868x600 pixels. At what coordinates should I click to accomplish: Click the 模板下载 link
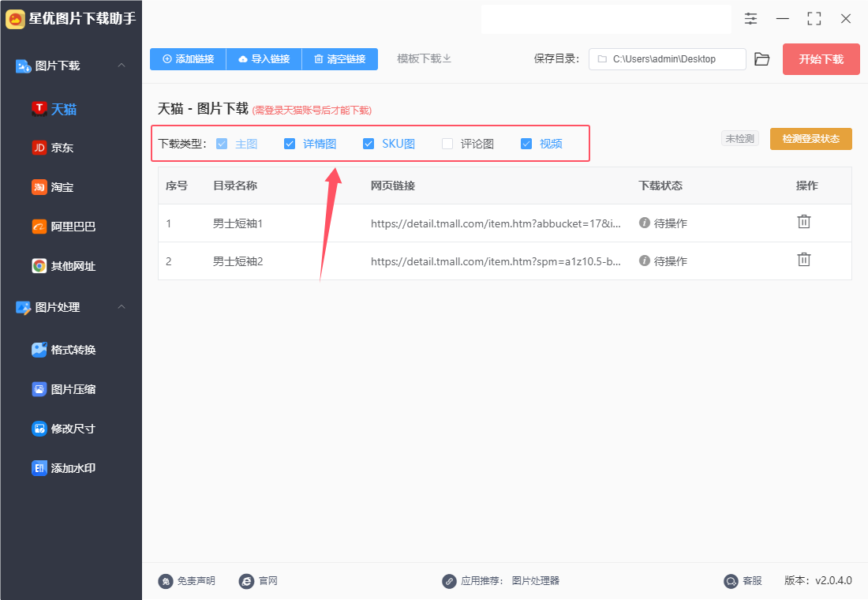click(424, 58)
